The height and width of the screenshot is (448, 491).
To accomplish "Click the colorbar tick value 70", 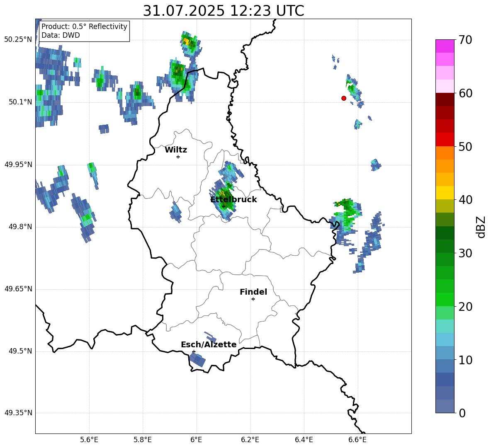I will (x=465, y=40).
